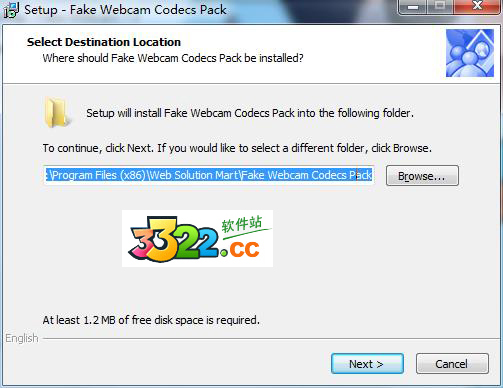Click the yellow folder icon
Viewport: 503px width, 388px height.
pos(57,113)
